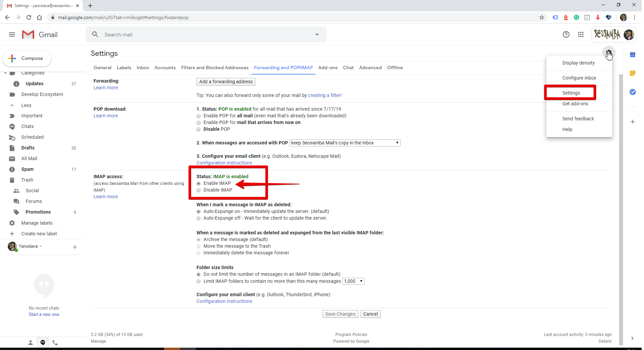Click Compose button
The image size is (644, 350).
[x=27, y=58]
